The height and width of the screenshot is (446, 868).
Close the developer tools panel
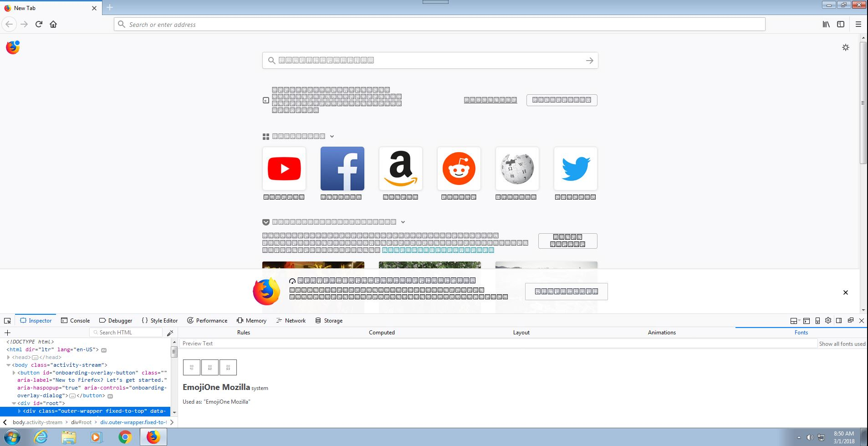[x=861, y=321]
